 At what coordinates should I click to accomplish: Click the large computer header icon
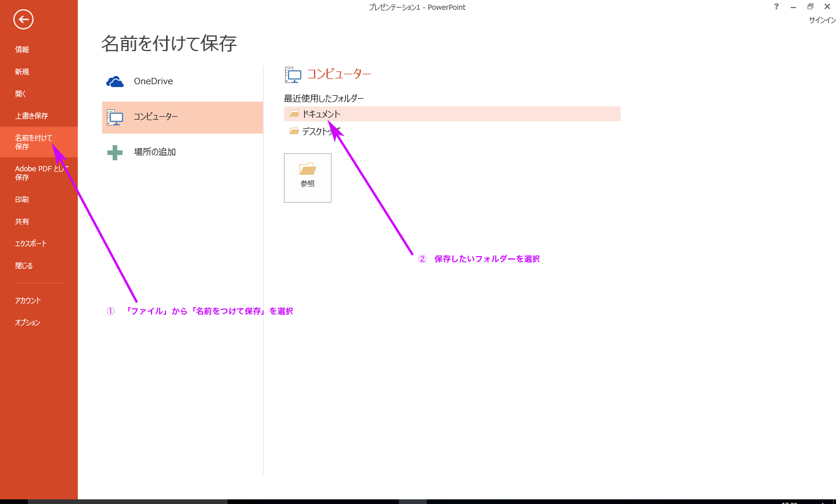[293, 75]
